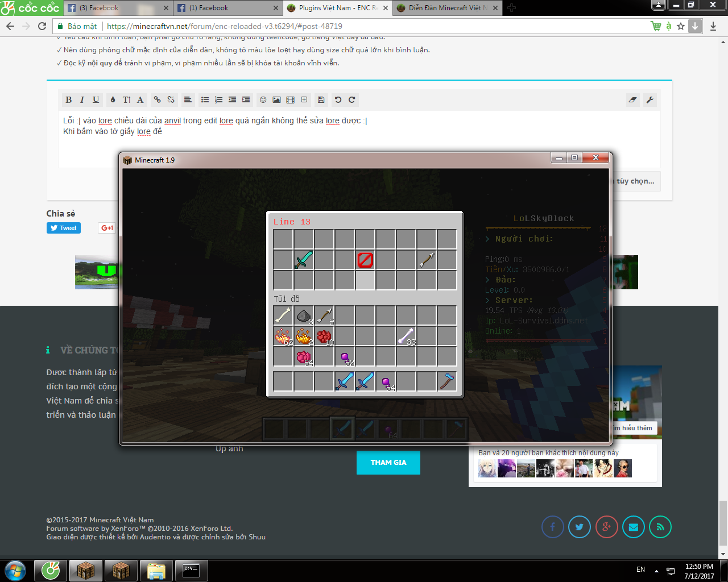The width and height of the screenshot is (728, 582).
Task: Toggle italic formatting in the editor
Action: coord(82,100)
